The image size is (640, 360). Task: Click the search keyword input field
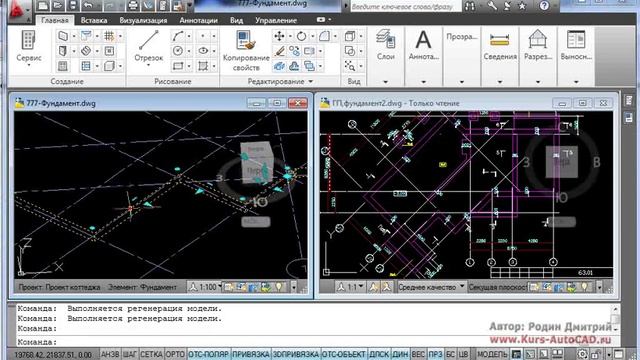[x=405, y=6]
